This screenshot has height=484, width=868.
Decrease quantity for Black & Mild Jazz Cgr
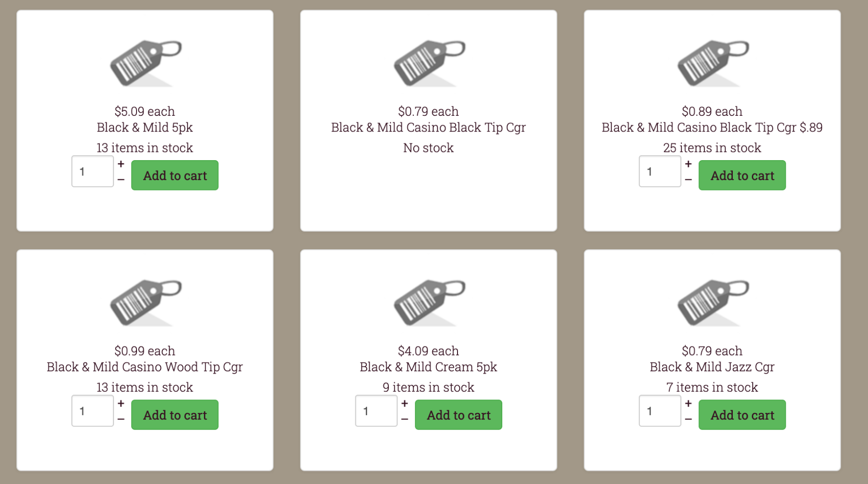coord(688,419)
